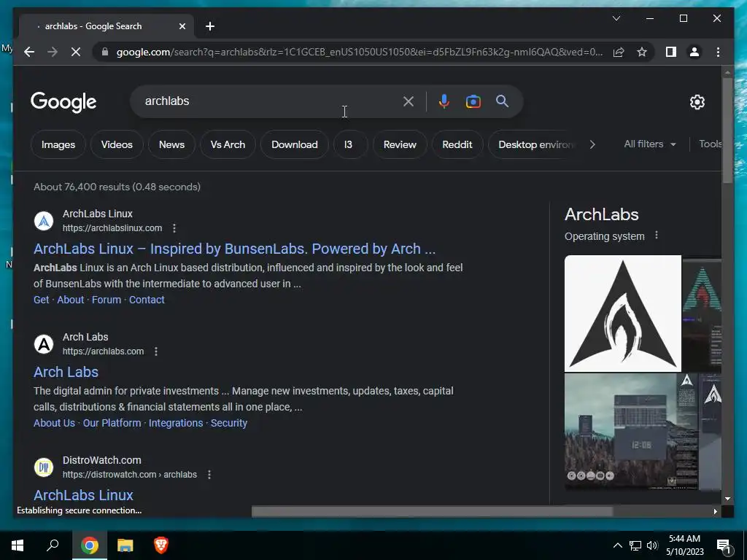The width and height of the screenshot is (747, 560).
Task: Open the volume control in tray
Action: click(x=652, y=545)
